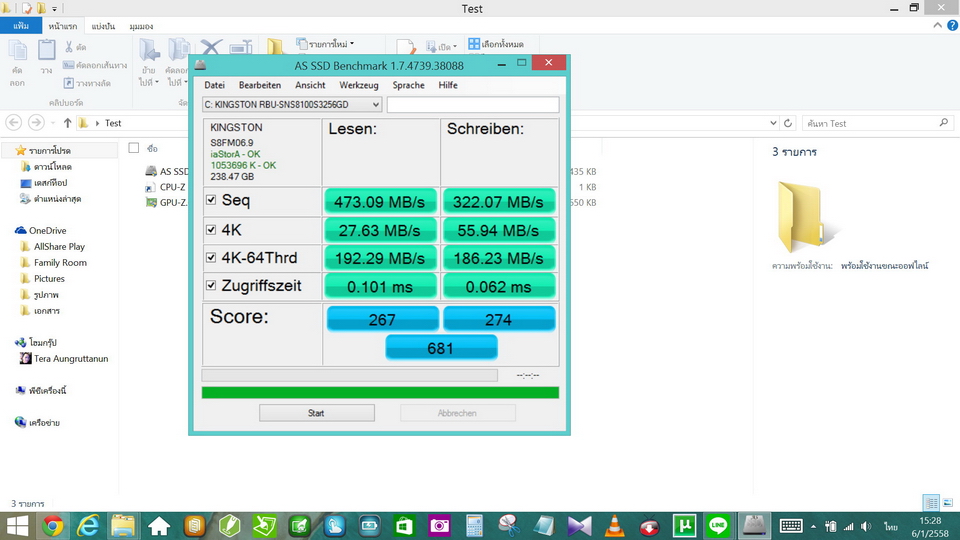The height and width of the screenshot is (540, 960).
Task: Click the Copy icon in the Explorer ribbon
Action: click(17, 50)
